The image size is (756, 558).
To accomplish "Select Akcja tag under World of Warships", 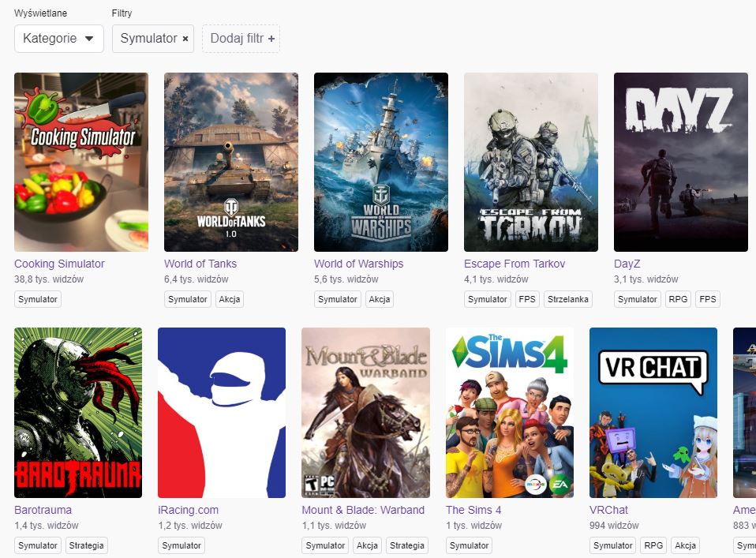I will [380, 299].
